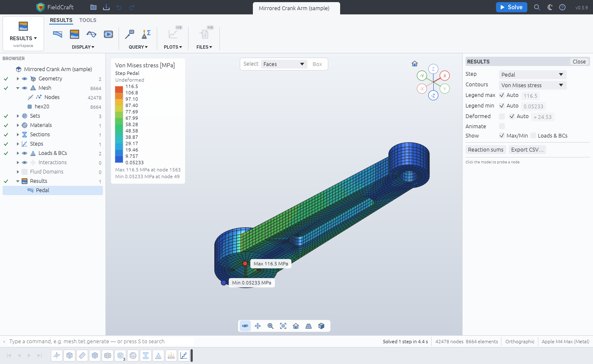Uncheck Legend max Auto checkbox
This screenshot has width=593, height=364.
(x=502, y=95)
